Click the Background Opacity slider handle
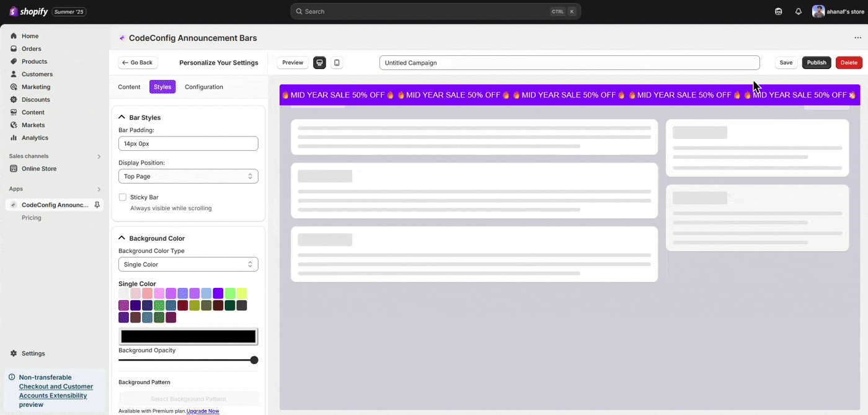868x415 pixels. 254,360
